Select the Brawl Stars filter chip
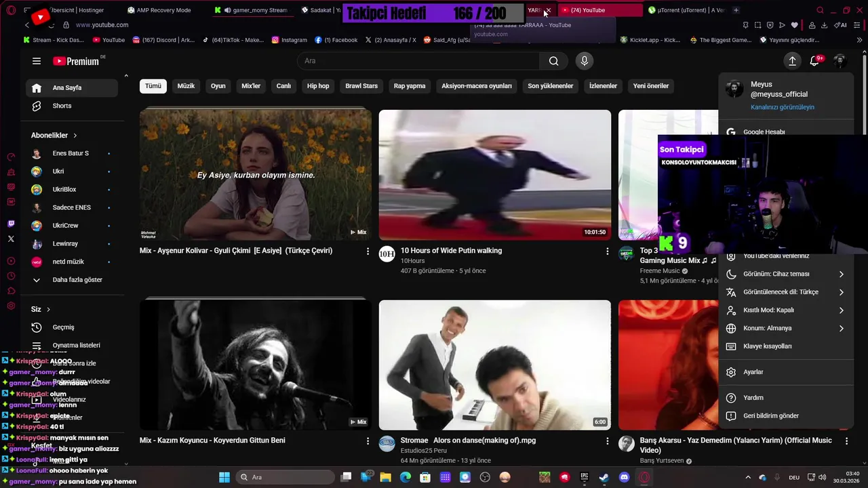Screen dimensions: 868x488 click(361, 86)
